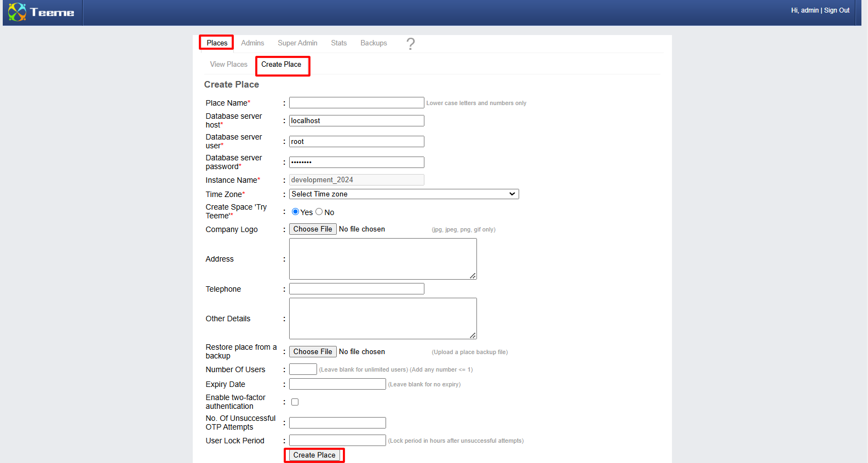Switch to View Places subtab
The image size is (868, 463).
(x=228, y=65)
